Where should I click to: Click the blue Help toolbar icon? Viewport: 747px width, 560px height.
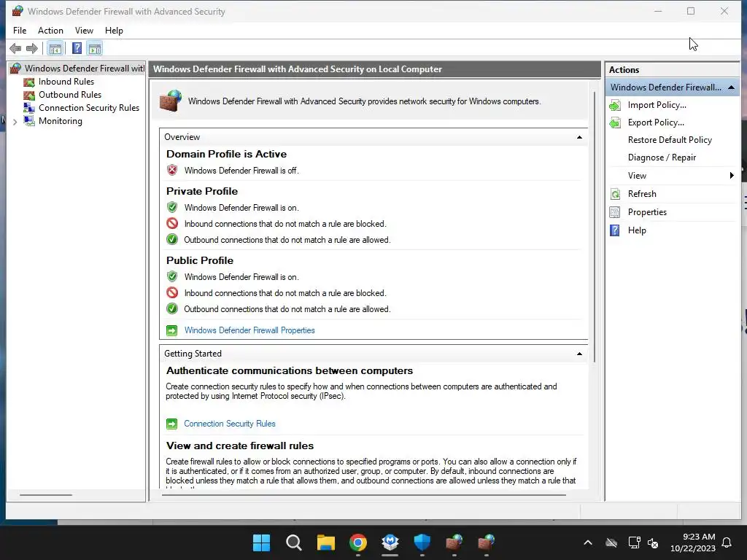(77, 48)
